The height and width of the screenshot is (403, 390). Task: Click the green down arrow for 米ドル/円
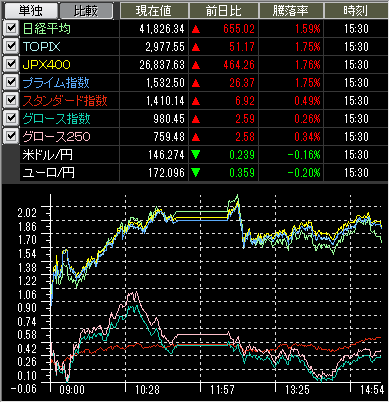click(196, 155)
